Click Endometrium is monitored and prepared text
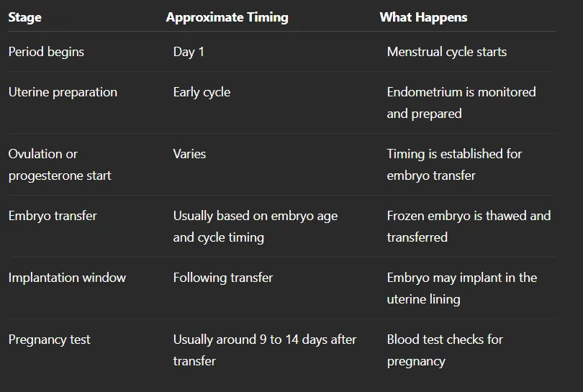 [461, 103]
